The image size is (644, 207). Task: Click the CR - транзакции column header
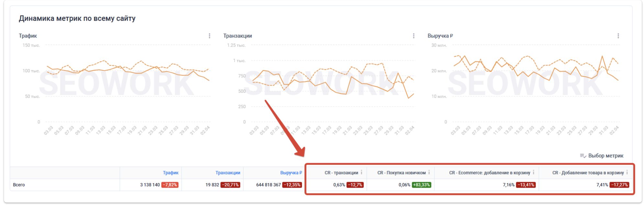coord(341,173)
